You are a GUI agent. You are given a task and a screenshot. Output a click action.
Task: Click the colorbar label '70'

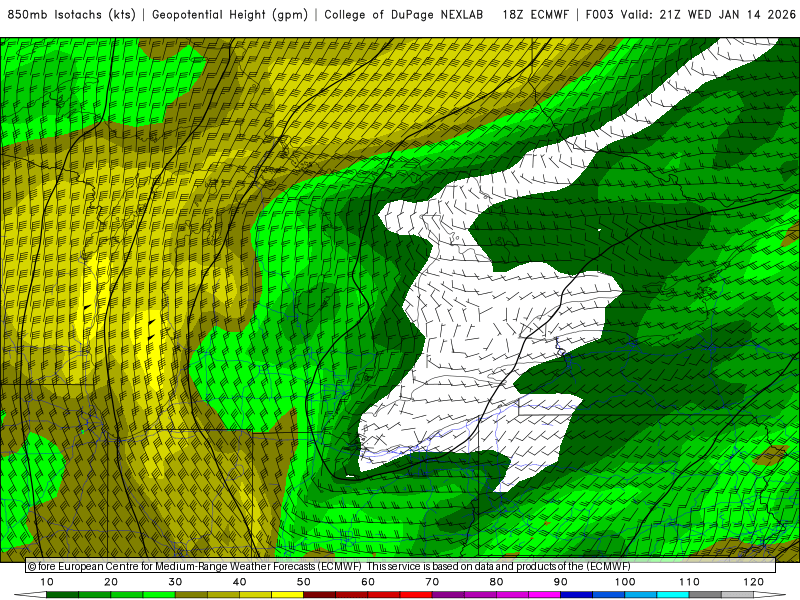(432, 582)
